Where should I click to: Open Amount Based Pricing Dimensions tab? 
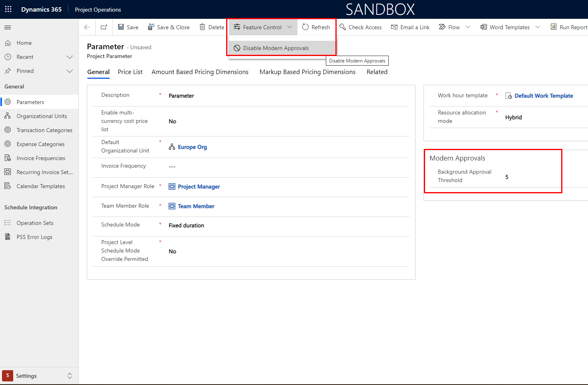pyautogui.click(x=200, y=72)
